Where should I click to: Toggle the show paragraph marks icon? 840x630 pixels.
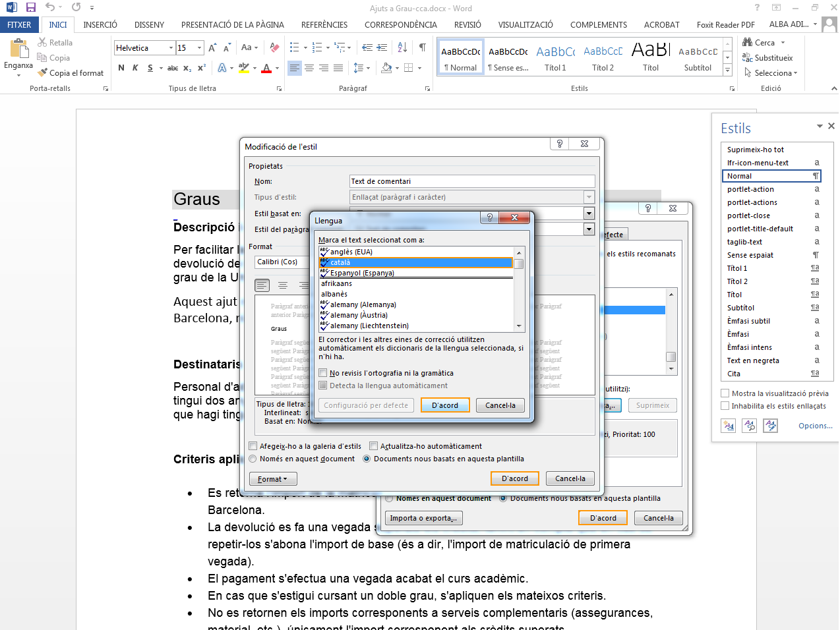click(422, 47)
